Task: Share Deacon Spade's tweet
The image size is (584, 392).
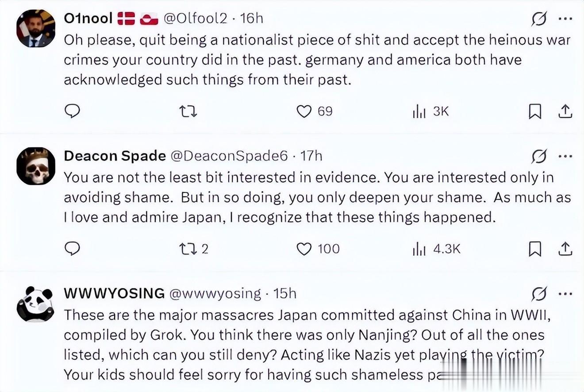Action: pyautogui.click(x=565, y=249)
